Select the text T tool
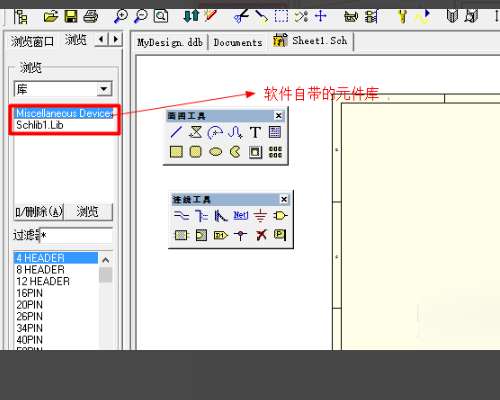Image resolution: width=500 pixels, height=400 pixels. pos(255,132)
